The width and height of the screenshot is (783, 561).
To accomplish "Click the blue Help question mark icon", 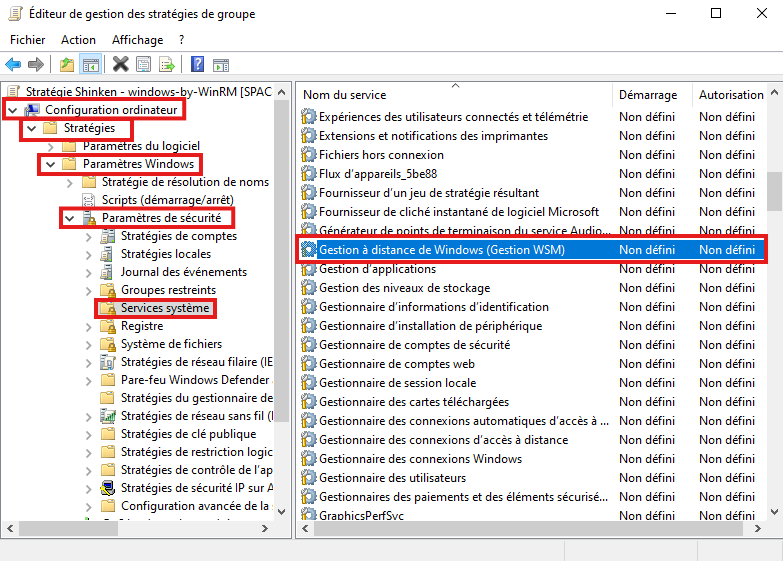I will click(197, 65).
